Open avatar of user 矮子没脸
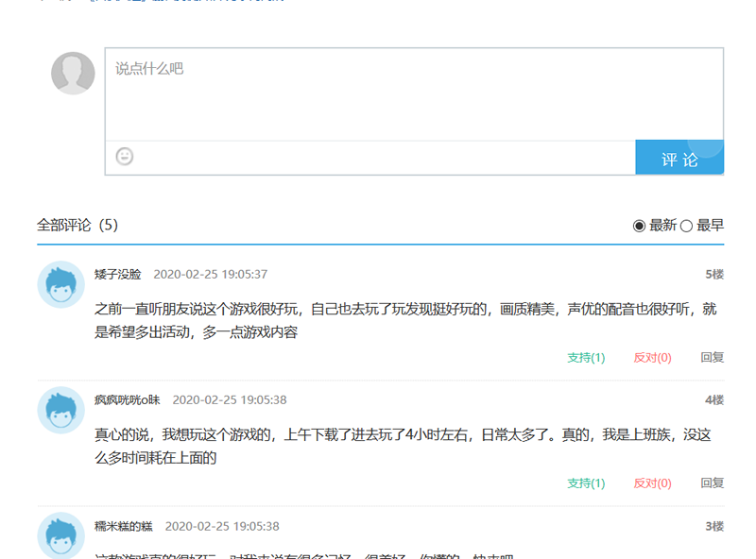The height and width of the screenshot is (559, 756). 60,284
